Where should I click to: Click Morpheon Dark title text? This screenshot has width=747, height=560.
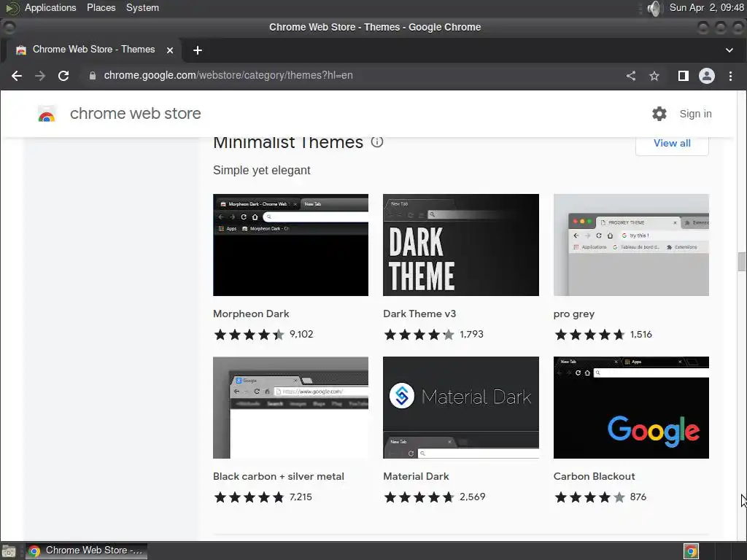pyautogui.click(x=251, y=314)
